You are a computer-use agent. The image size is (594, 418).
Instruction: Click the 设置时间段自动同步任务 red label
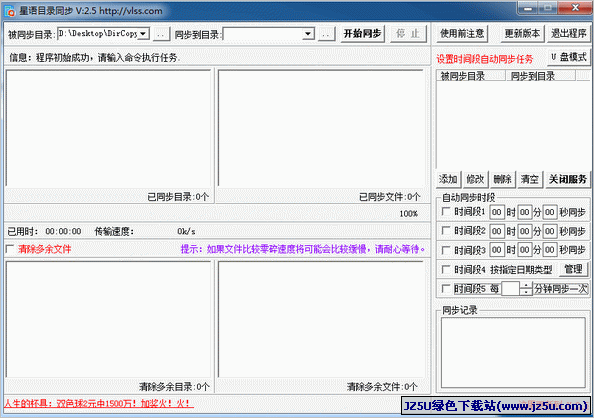pos(485,59)
